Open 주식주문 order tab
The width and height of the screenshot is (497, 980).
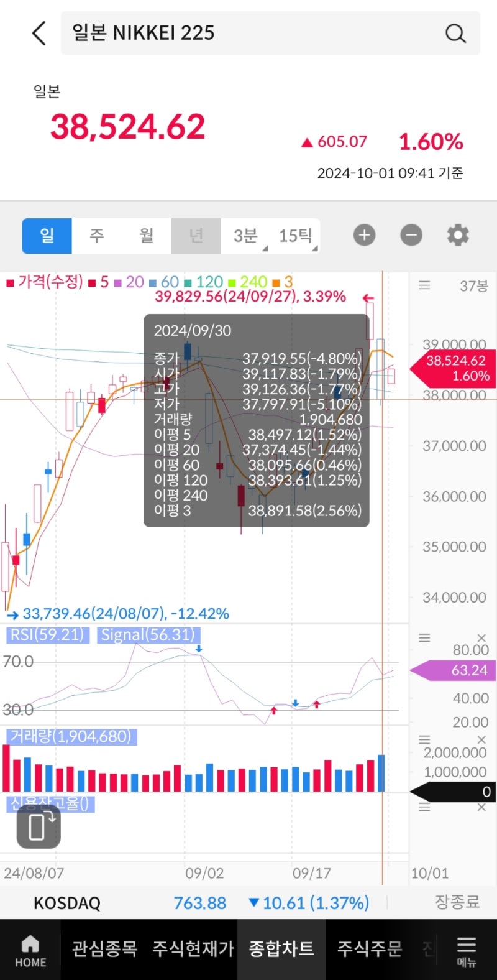370,949
